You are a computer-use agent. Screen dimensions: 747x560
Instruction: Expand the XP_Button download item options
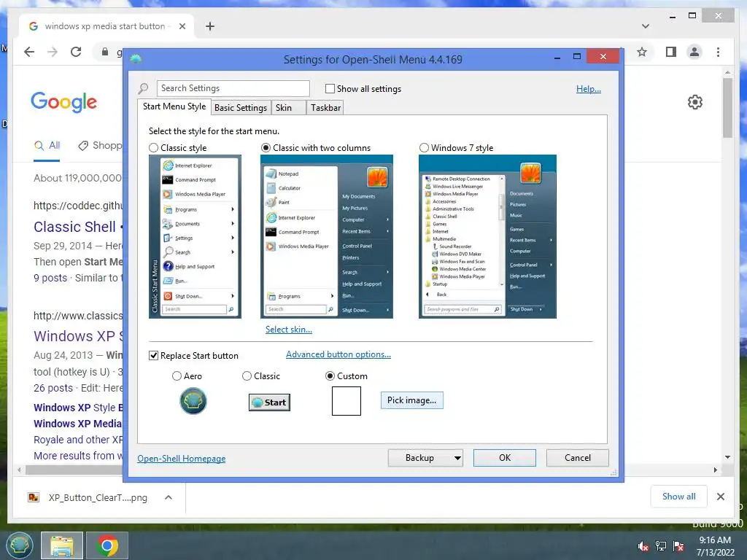tap(169, 497)
